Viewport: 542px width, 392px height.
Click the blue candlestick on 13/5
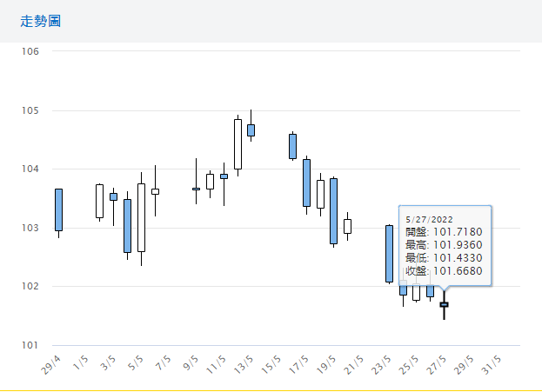(x=251, y=130)
